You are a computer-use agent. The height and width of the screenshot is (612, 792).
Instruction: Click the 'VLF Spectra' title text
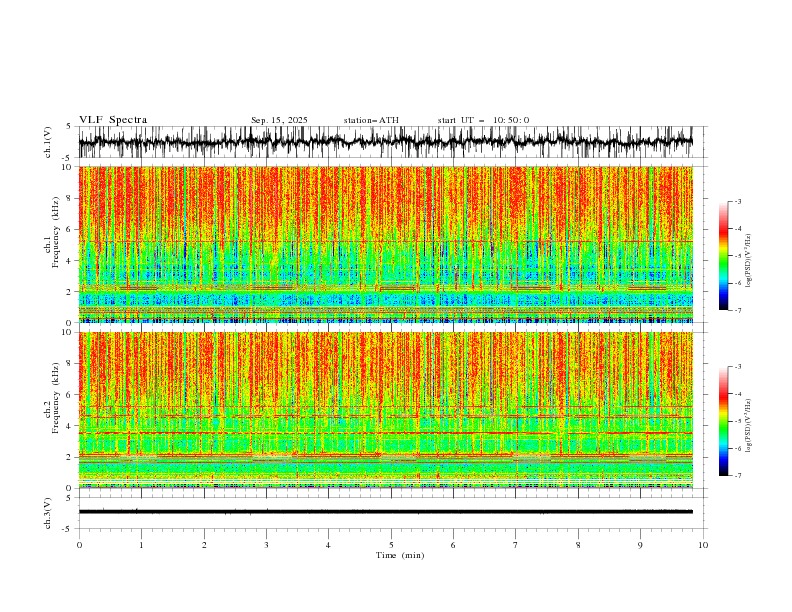point(113,120)
